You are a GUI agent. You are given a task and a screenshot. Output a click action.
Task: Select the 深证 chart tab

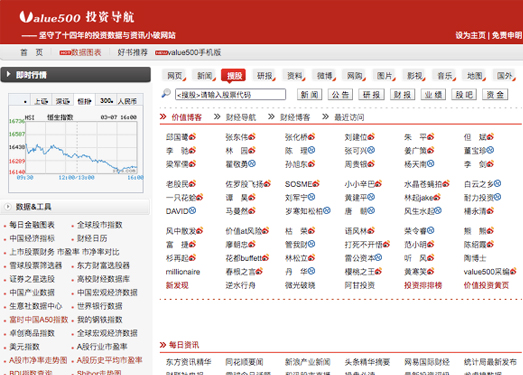[62, 101]
